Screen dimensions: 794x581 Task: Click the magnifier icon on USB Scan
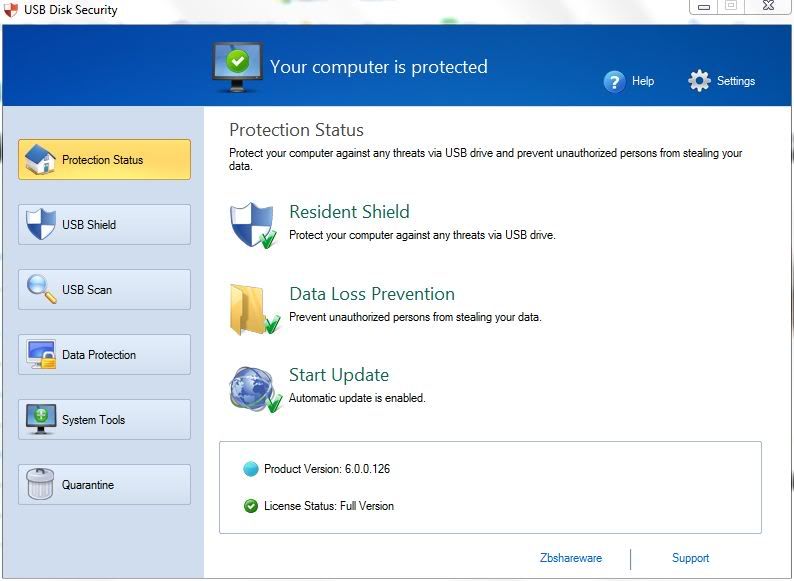41,289
